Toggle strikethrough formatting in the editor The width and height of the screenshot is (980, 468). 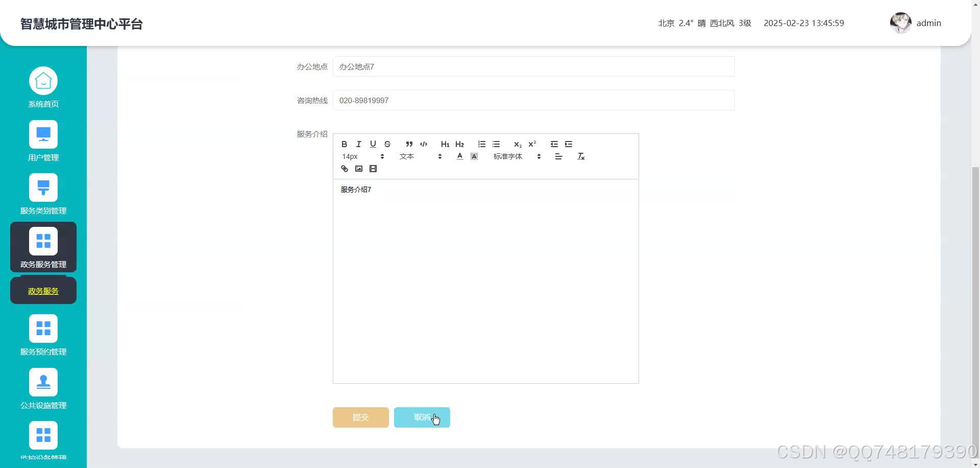click(x=387, y=144)
